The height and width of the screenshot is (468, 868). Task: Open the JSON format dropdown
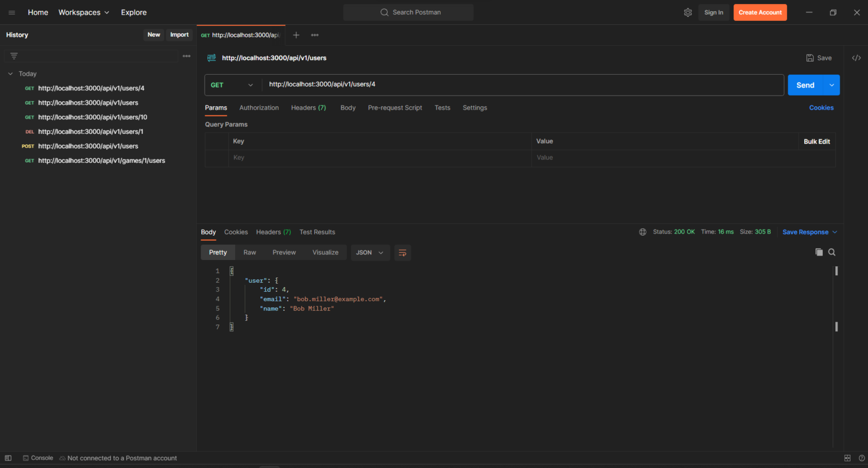click(x=370, y=253)
